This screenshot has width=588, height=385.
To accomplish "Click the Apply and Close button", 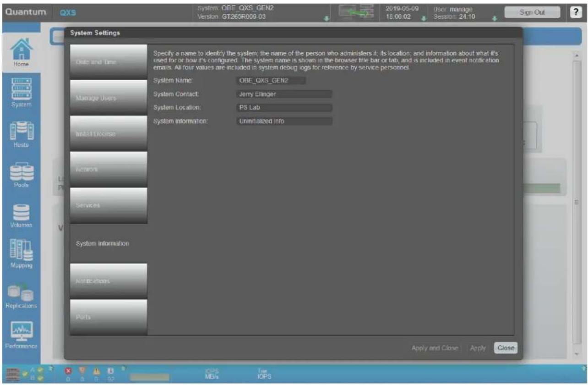I will coord(435,348).
